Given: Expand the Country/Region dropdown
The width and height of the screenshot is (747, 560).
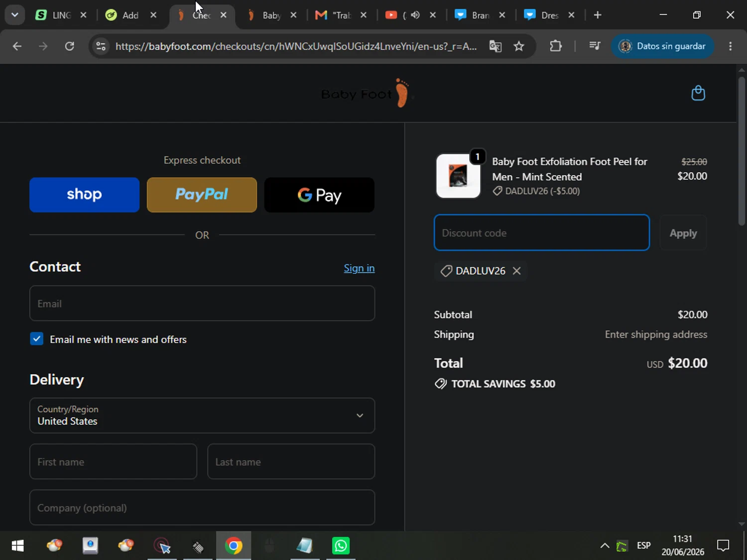Looking at the screenshot, I should (202, 415).
